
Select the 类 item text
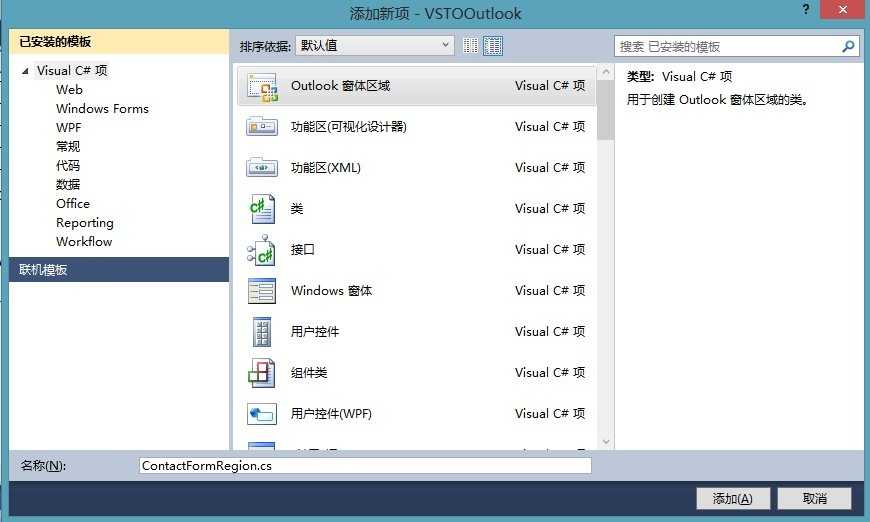pos(297,209)
